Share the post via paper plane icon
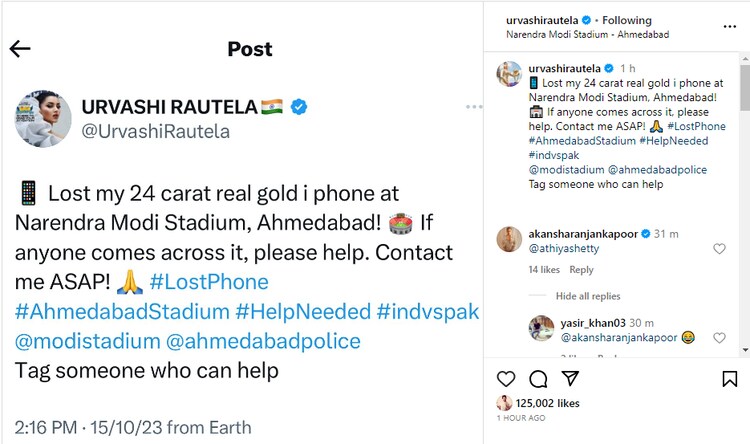 pos(569,379)
